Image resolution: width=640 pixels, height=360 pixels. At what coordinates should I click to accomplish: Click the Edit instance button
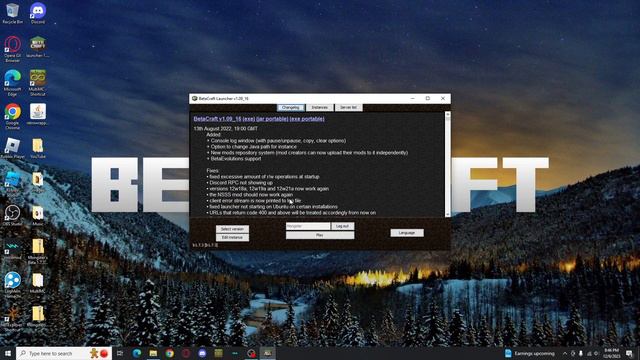pos(232,237)
